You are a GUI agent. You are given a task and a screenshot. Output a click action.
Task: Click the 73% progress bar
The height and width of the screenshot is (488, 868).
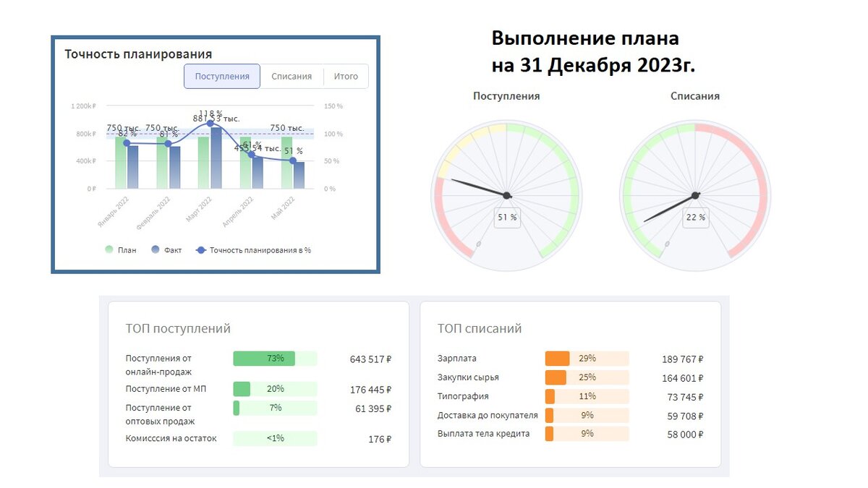pos(275,359)
